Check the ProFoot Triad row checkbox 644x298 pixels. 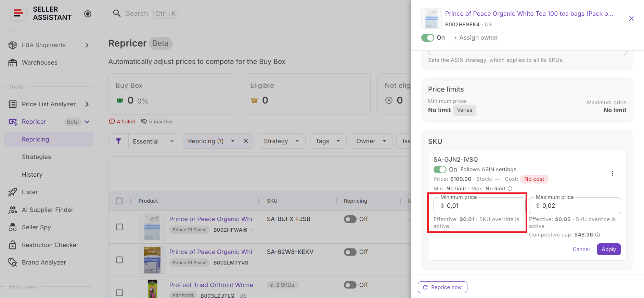pyautogui.click(x=119, y=293)
